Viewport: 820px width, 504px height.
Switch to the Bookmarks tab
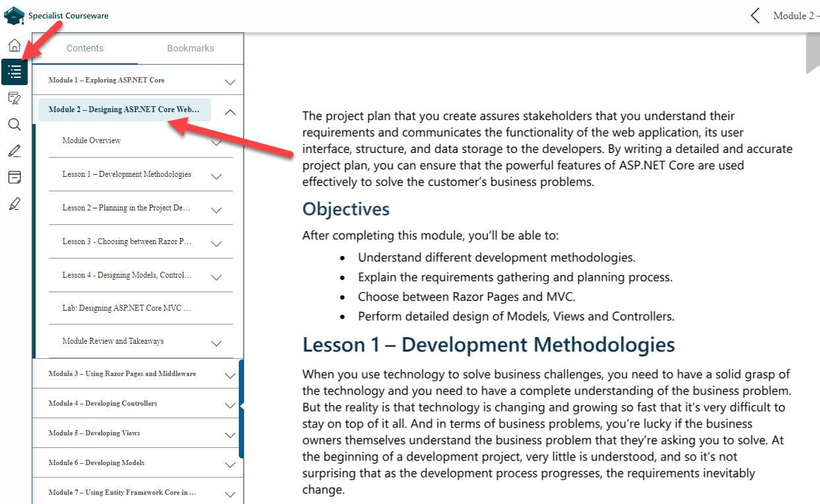(190, 47)
